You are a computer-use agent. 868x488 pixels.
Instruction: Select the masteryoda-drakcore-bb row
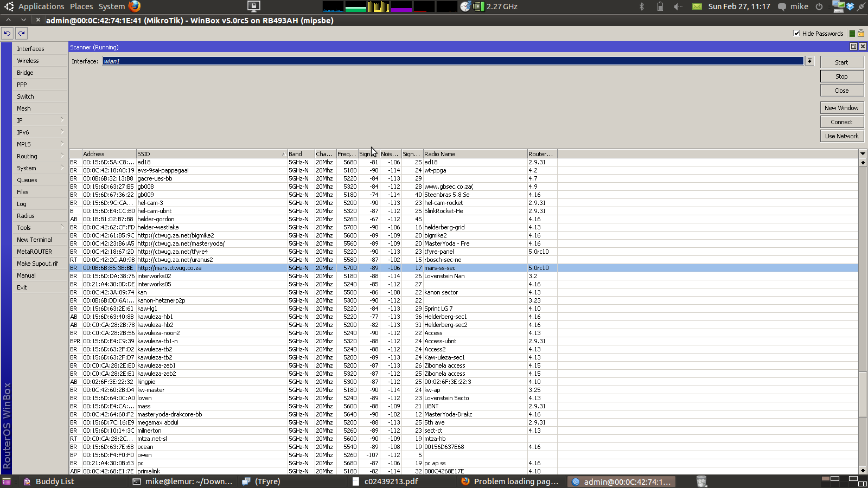(x=464, y=414)
